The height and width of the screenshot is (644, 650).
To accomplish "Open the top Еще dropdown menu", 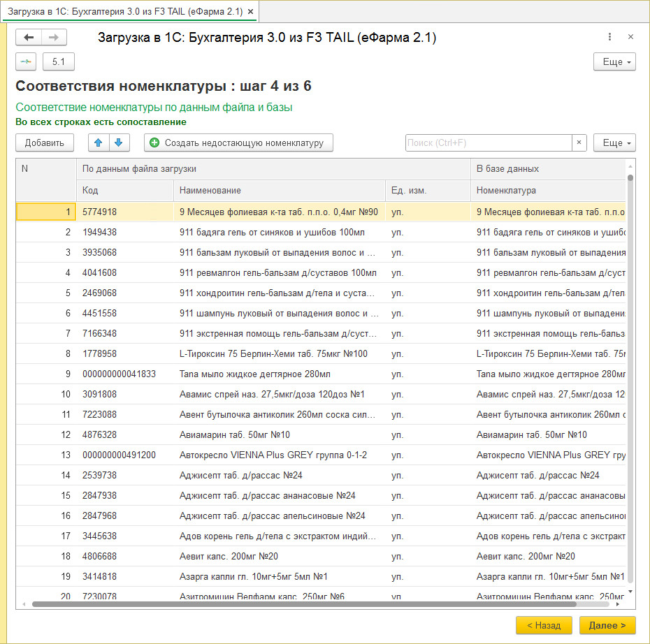I will pyautogui.click(x=614, y=61).
